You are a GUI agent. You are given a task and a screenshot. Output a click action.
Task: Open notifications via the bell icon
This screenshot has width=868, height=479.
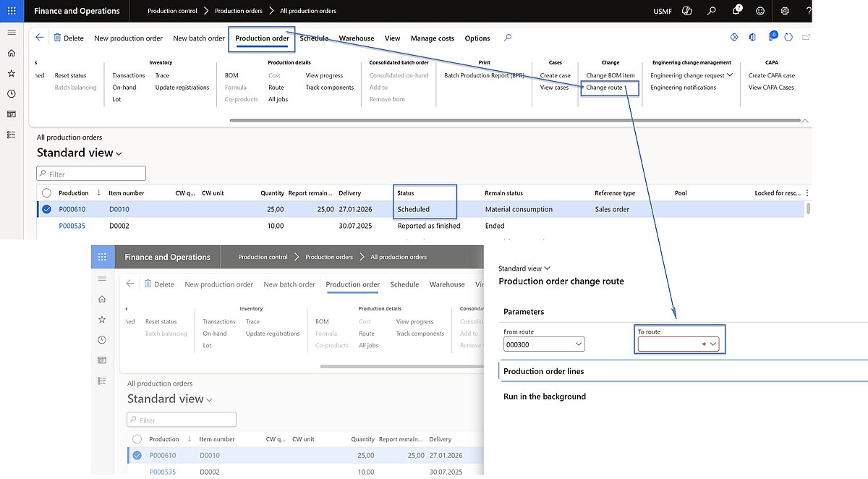point(736,11)
